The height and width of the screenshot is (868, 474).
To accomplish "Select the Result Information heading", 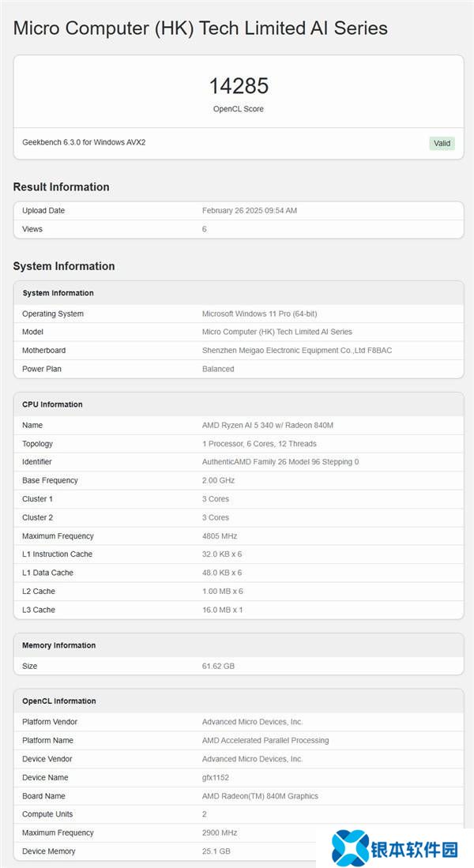I will point(61,187).
